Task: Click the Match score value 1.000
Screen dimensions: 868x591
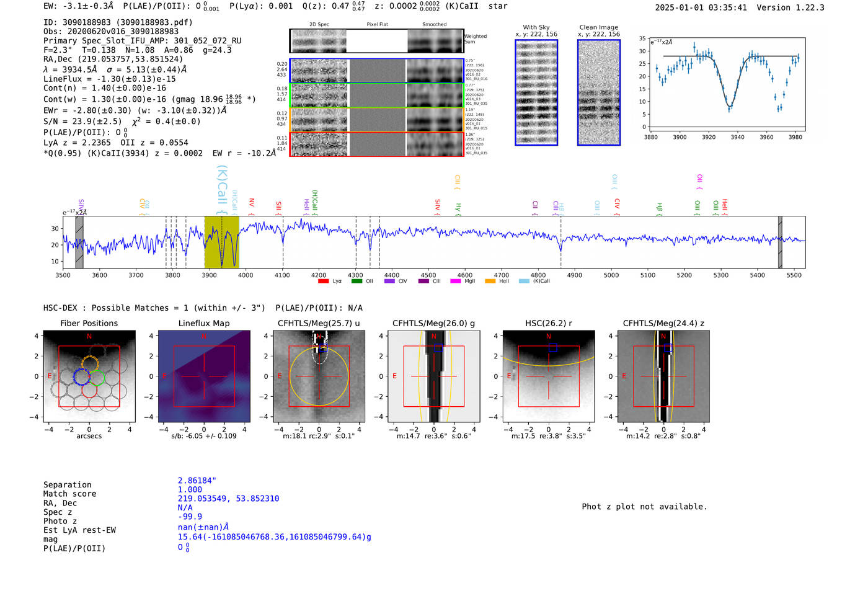Action: [x=190, y=490]
